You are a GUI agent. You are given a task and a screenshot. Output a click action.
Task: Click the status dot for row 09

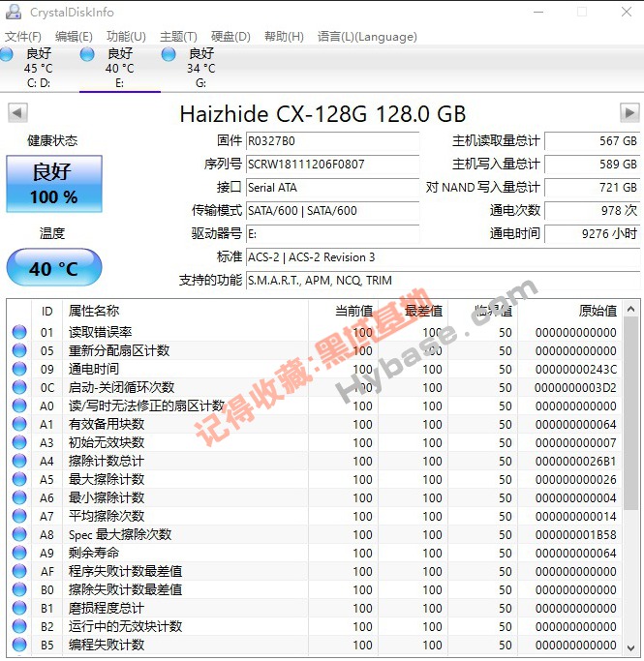[19, 369]
